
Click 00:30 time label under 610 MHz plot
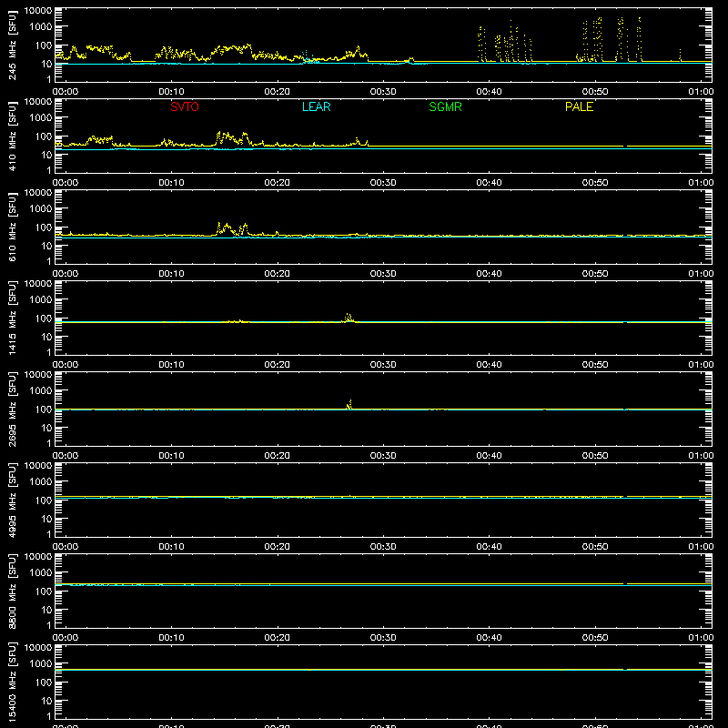pos(383,274)
